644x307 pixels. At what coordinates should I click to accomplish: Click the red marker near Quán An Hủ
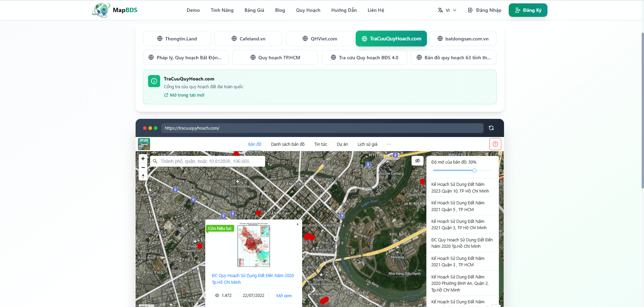(422, 182)
